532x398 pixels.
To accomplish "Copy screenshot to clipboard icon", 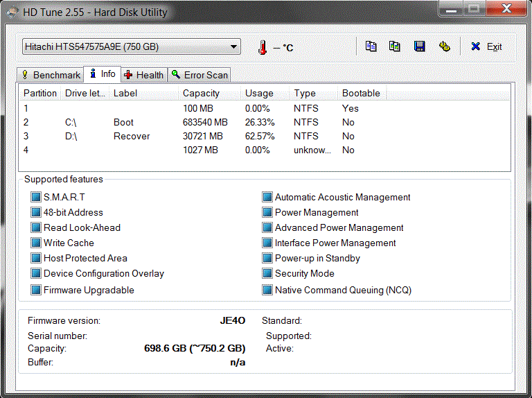I will click(395, 46).
